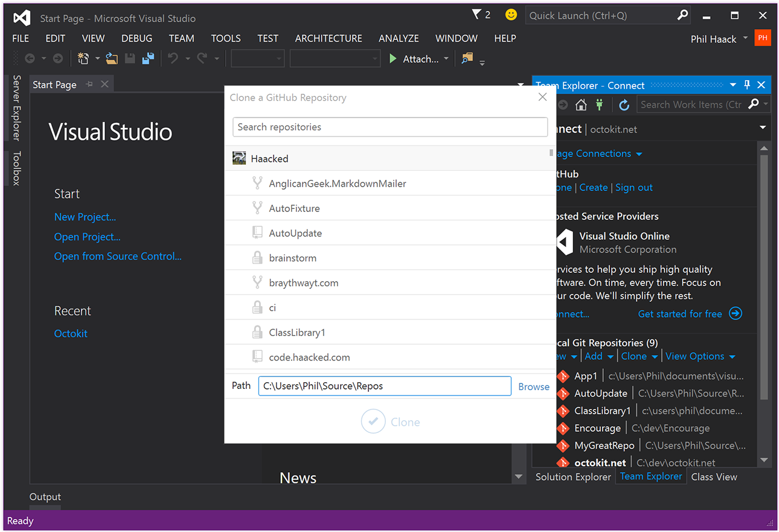The height and width of the screenshot is (532, 779).
Task: Click the Team Explorer Home icon
Action: click(x=581, y=104)
